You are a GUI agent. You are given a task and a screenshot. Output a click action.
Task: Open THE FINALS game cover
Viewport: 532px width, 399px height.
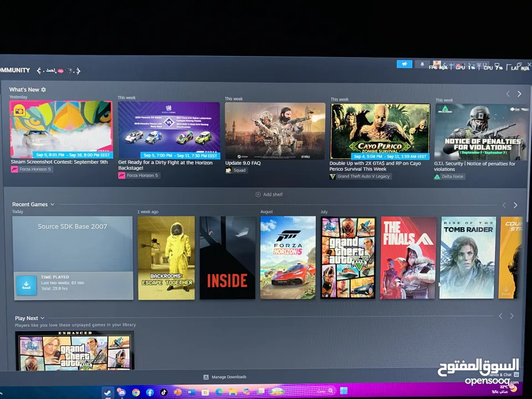coord(408,258)
